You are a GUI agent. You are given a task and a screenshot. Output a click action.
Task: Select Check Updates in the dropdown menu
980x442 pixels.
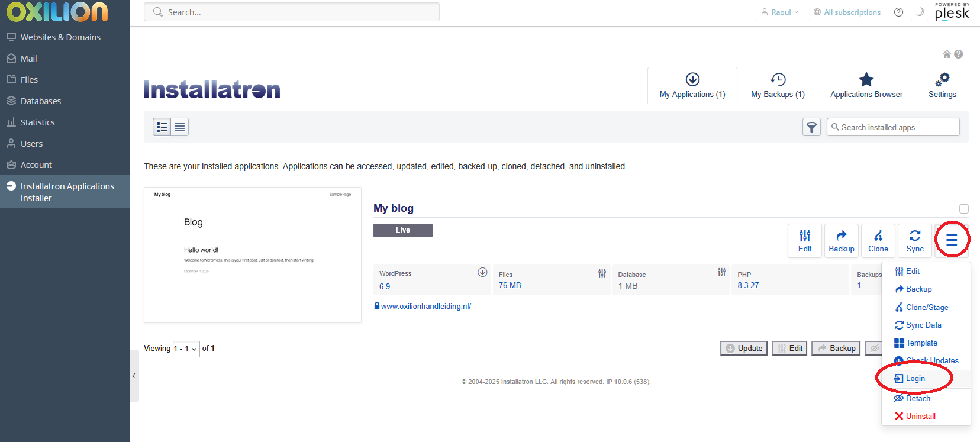click(x=926, y=360)
